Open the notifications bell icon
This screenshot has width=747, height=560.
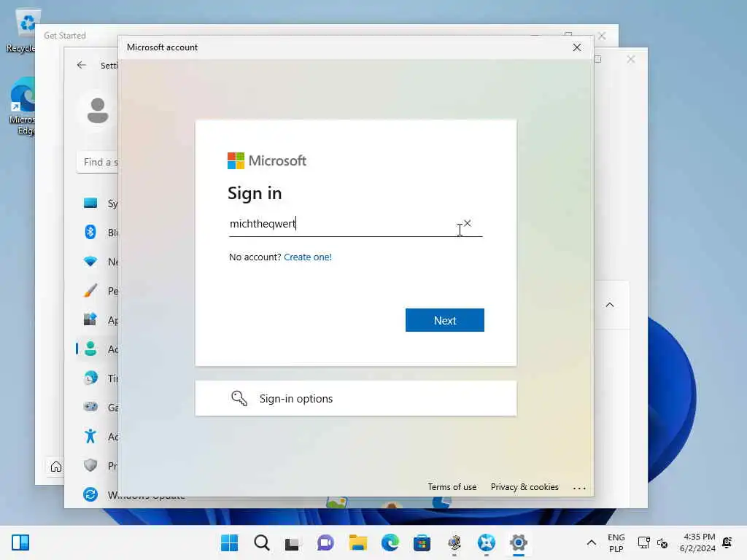[727, 542]
